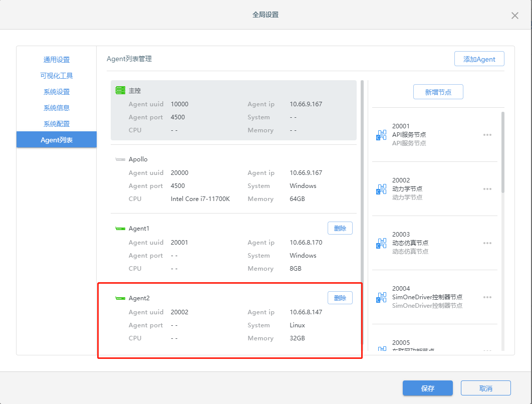Click the node list vertical scrollbar

tap(502, 150)
